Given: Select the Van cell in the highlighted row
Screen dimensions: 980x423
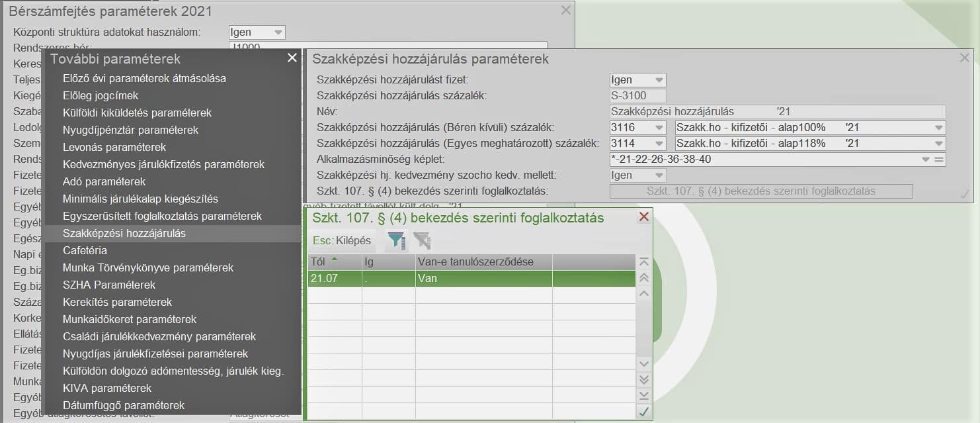Looking at the screenshot, I should pyautogui.click(x=484, y=279).
